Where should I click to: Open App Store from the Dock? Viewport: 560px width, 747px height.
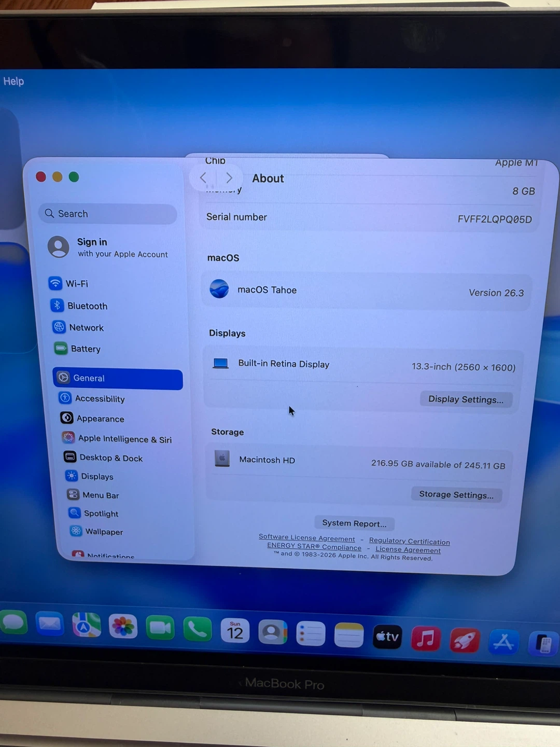click(503, 642)
